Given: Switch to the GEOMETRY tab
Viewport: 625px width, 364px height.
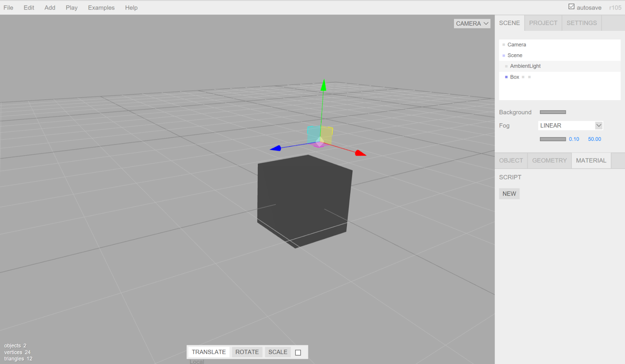Looking at the screenshot, I should [549, 160].
